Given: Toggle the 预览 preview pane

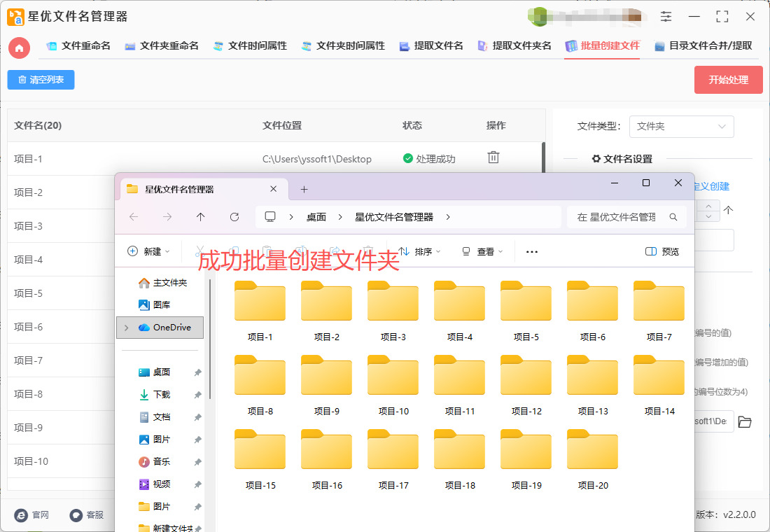Looking at the screenshot, I should pyautogui.click(x=662, y=251).
